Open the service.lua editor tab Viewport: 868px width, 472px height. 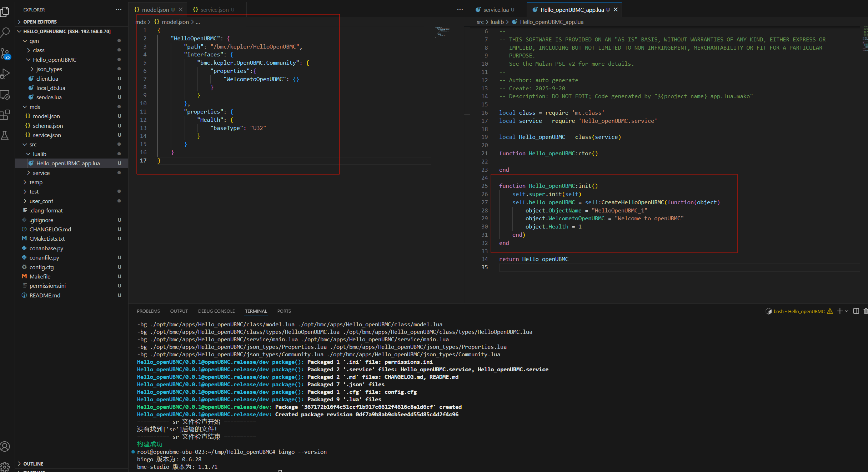[496, 10]
